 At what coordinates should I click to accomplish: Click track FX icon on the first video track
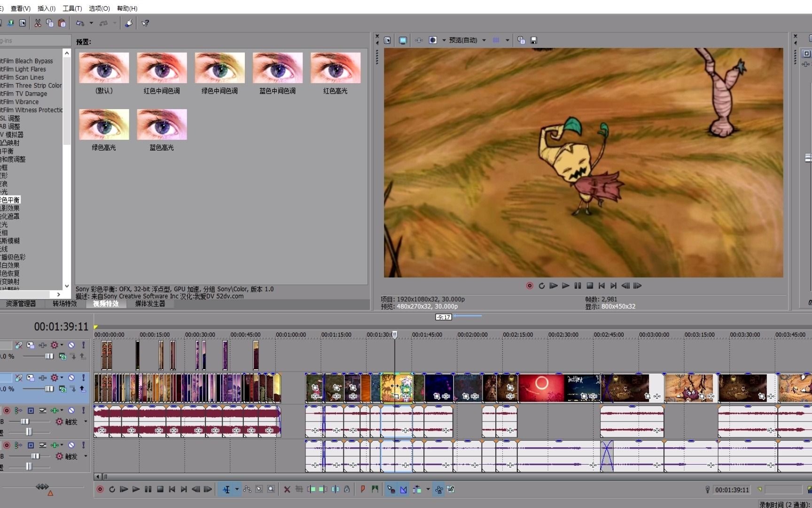click(43, 345)
